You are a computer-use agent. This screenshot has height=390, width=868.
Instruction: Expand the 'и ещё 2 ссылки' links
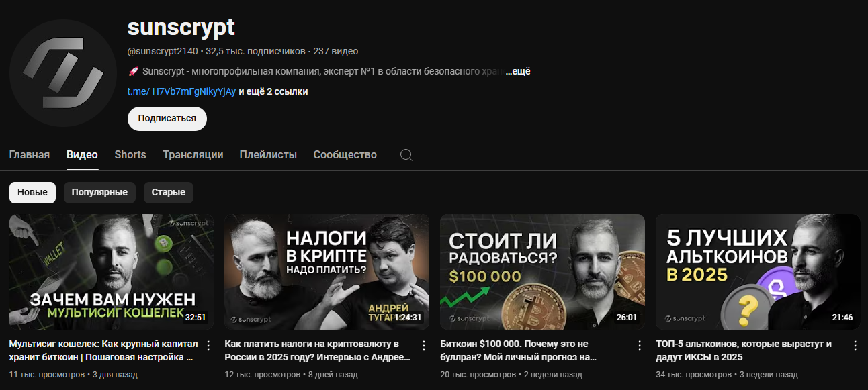tap(273, 91)
